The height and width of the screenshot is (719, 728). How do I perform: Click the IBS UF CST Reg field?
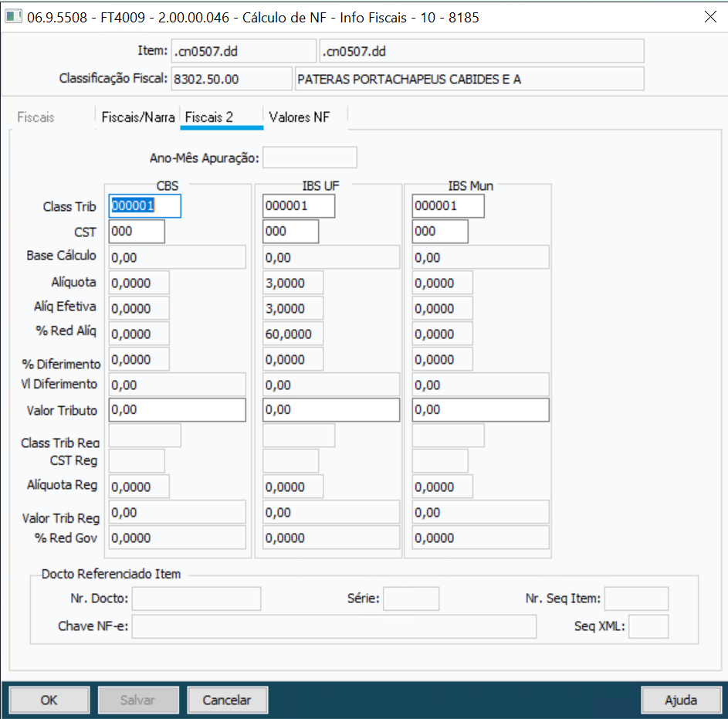[290, 461]
